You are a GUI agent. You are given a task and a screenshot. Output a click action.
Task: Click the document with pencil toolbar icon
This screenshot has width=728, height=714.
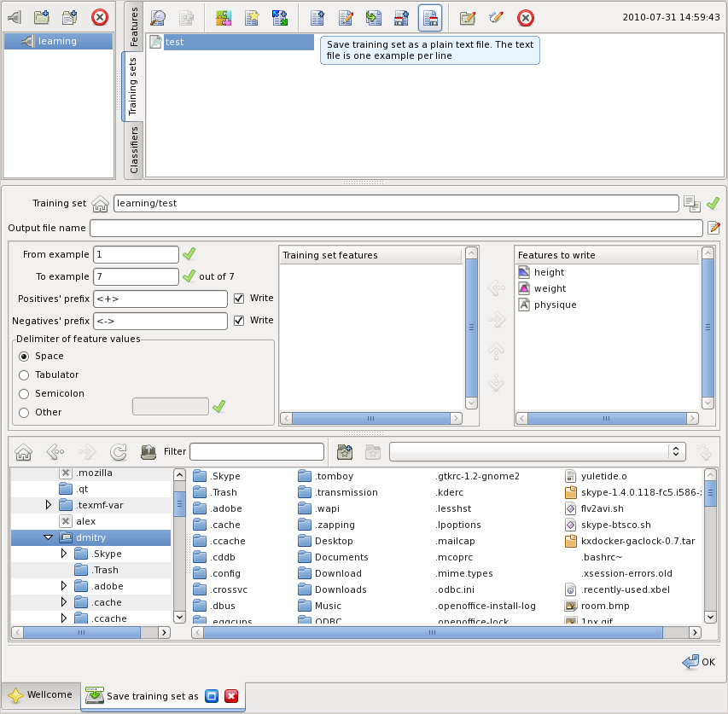(346, 18)
